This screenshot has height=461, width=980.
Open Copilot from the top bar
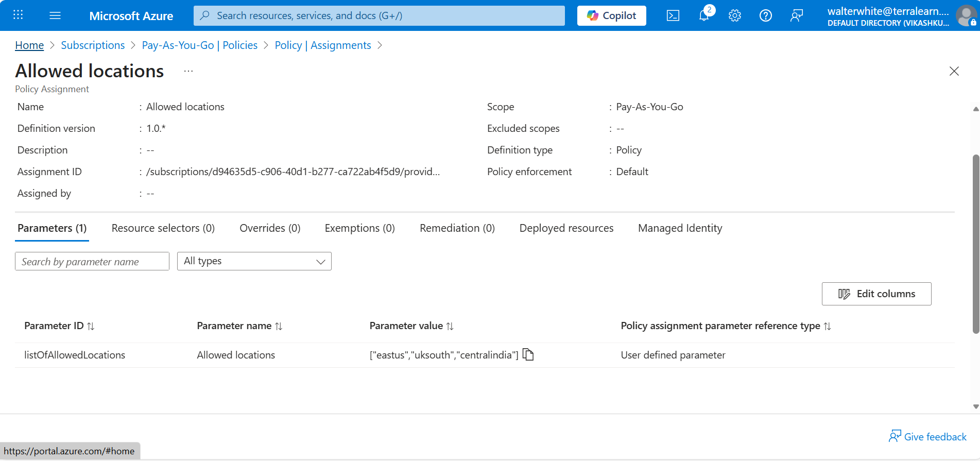click(611, 15)
